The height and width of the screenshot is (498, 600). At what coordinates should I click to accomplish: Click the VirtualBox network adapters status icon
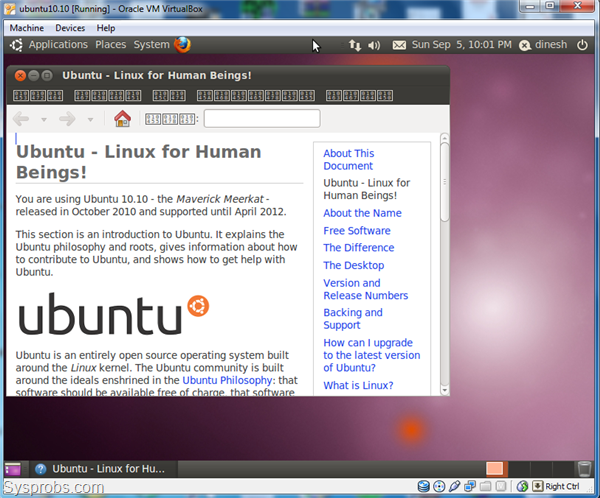470,486
